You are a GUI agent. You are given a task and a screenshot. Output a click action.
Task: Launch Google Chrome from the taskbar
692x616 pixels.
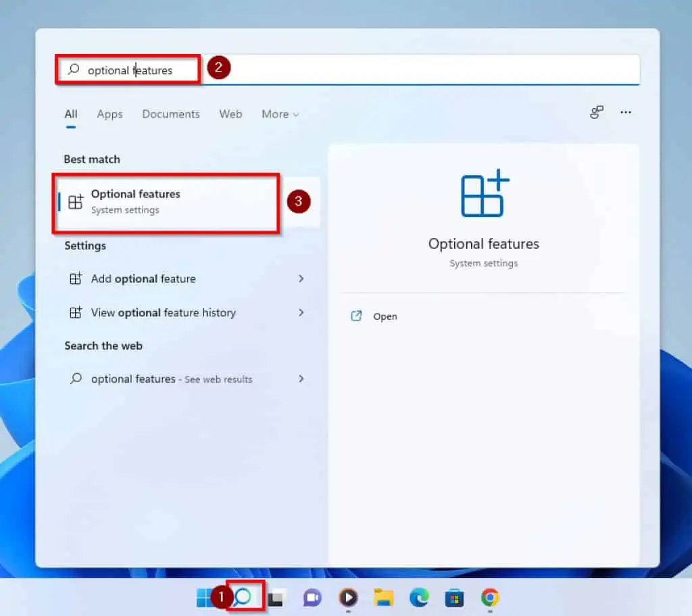489,597
